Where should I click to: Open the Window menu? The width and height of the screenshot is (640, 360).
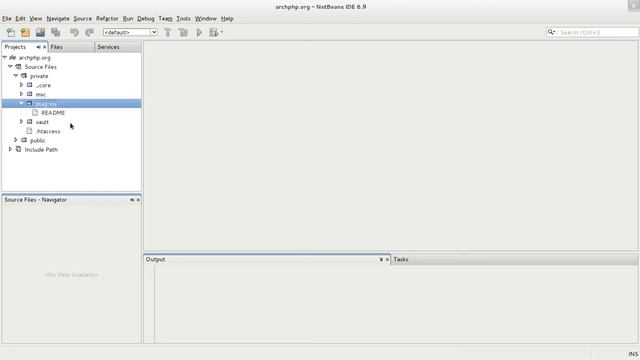tap(206, 18)
